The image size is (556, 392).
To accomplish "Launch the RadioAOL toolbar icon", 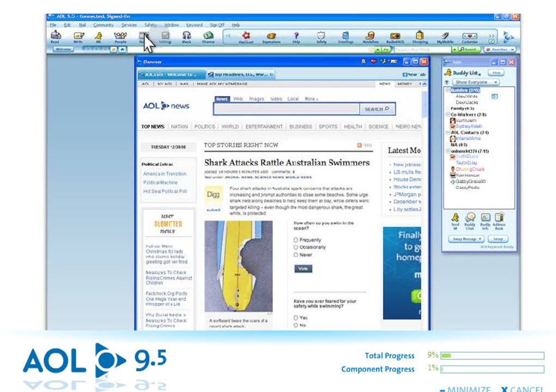I will point(395,37).
